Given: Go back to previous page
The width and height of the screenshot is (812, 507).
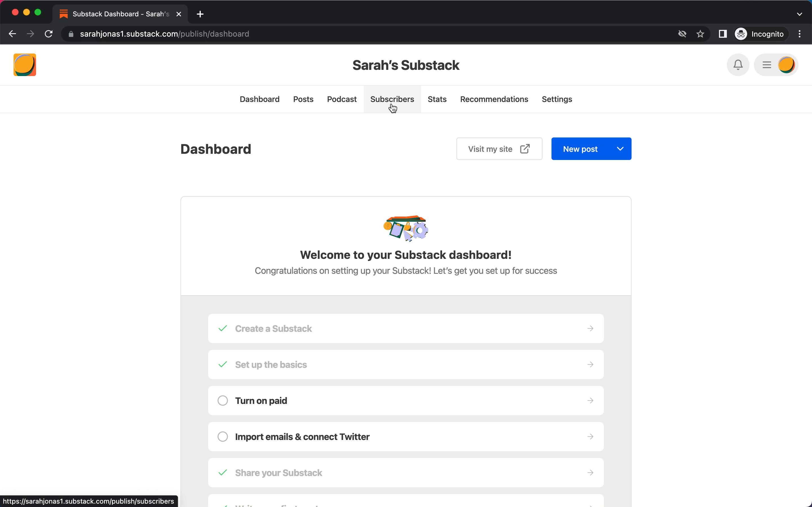Looking at the screenshot, I should 12,34.
